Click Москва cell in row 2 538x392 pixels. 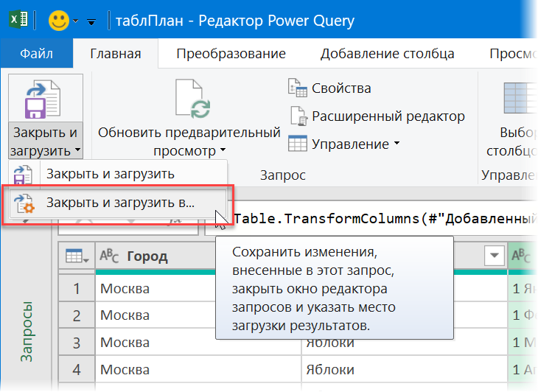[156, 315]
